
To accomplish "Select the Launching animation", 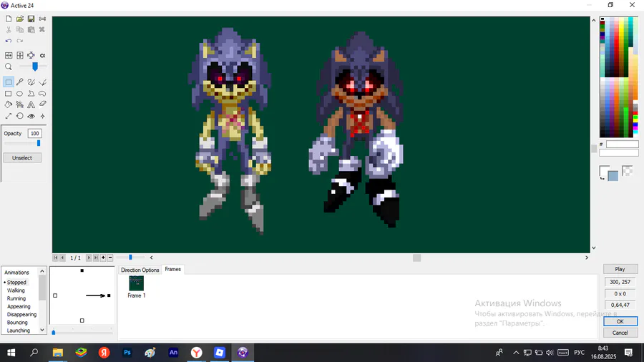I will pos(19,331).
